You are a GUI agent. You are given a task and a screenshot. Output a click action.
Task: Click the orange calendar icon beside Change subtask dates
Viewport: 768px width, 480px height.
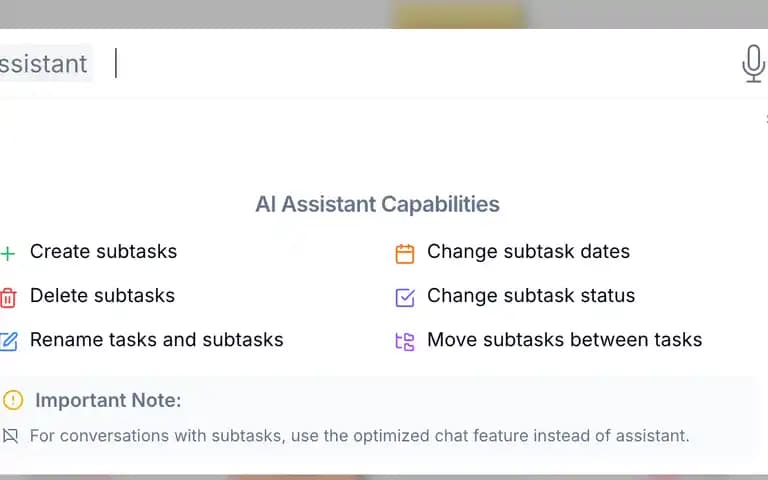click(405, 254)
